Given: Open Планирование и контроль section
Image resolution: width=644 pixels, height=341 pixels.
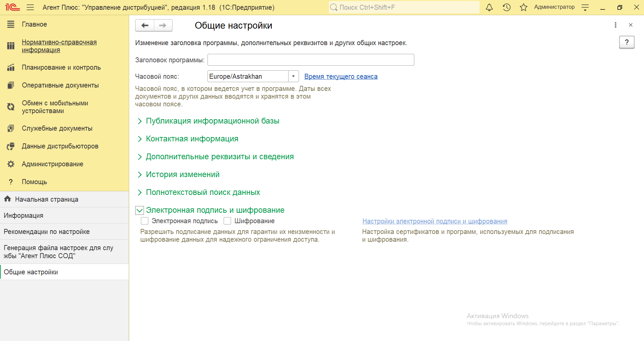Looking at the screenshot, I should pyautogui.click(x=61, y=67).
